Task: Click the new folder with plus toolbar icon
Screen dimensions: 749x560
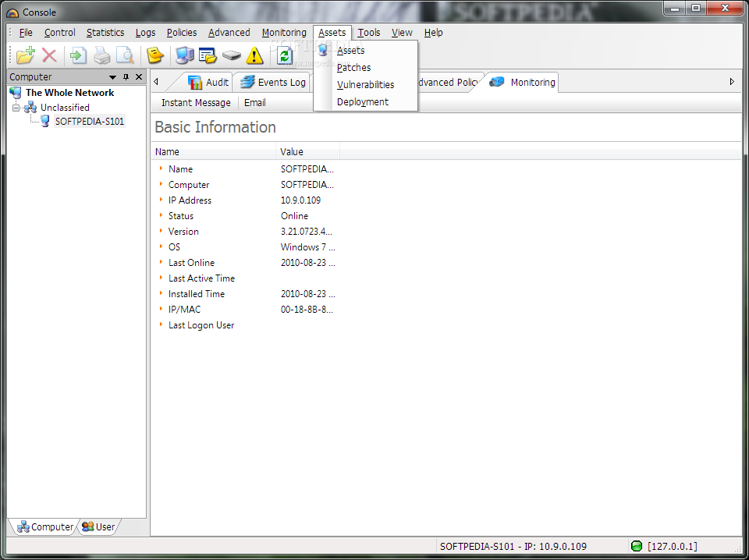Action: coord(25,56)
